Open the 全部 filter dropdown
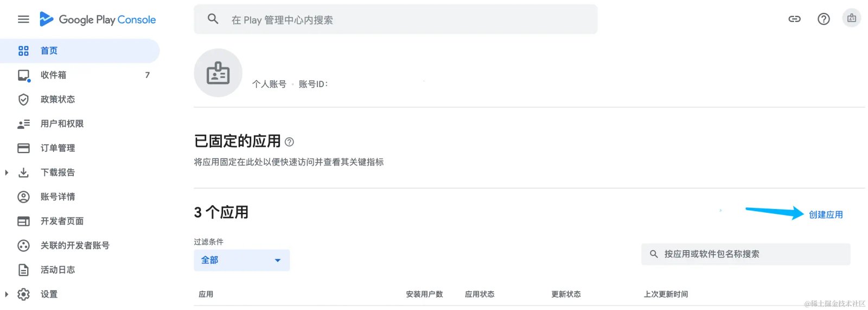The height and width of the screenshot is (310, 868). [241, 260]
